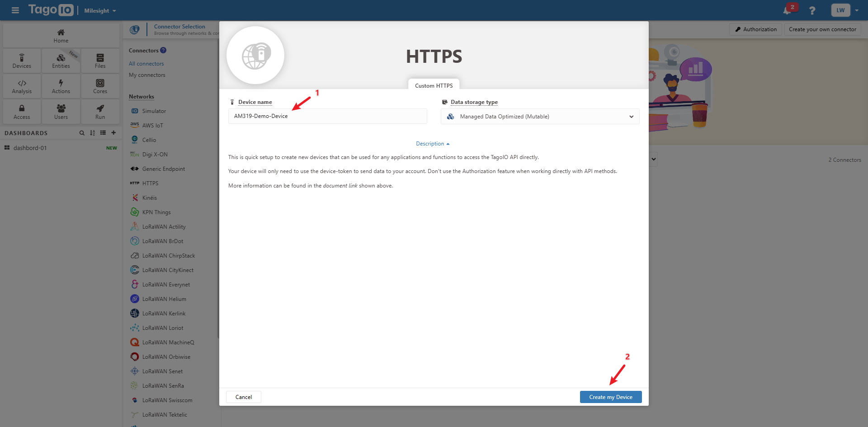Open the Files section
Image resolution: width=868 pixels, height=427 pixels.
point(100,61)
